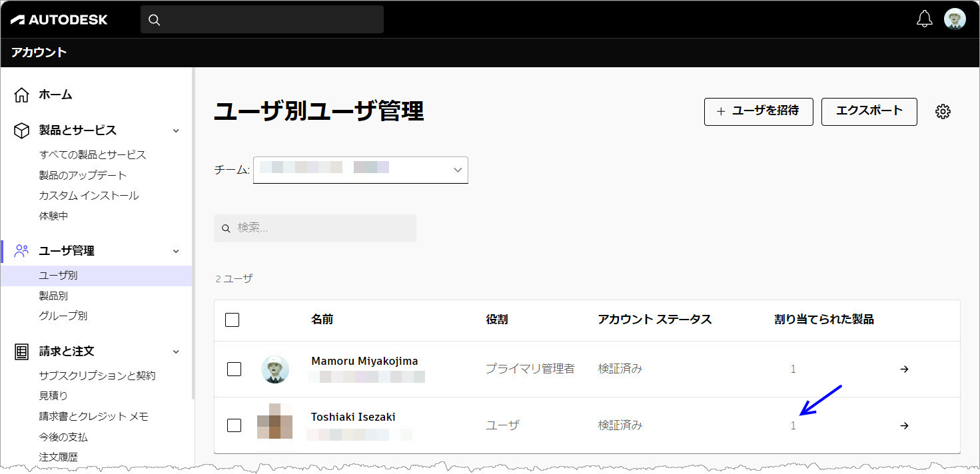Select the 請求と注文 billing icon

[21, 351]
